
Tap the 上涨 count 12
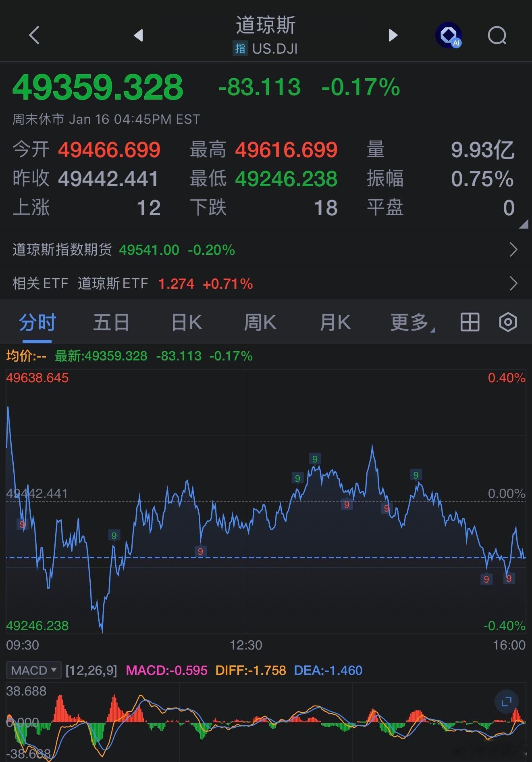tap(149, 208)
